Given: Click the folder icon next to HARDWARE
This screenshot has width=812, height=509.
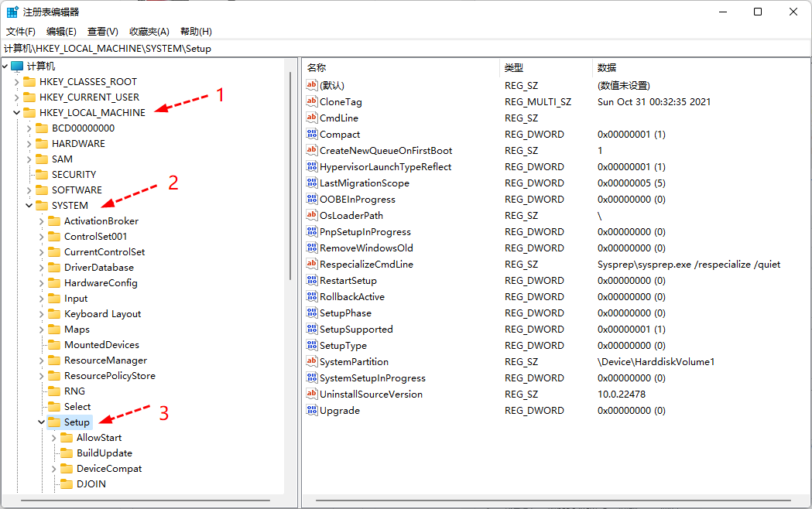Looking at the screenshot, I should pos(42,143).
